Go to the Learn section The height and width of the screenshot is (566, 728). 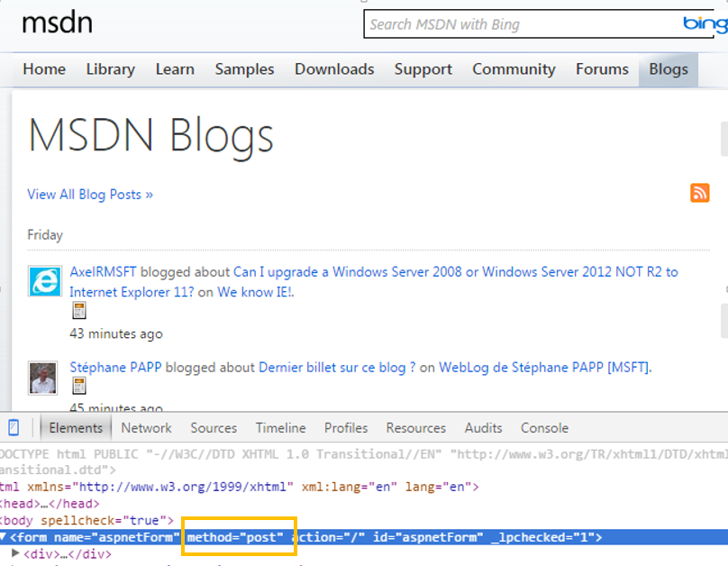tap(175, 69)
